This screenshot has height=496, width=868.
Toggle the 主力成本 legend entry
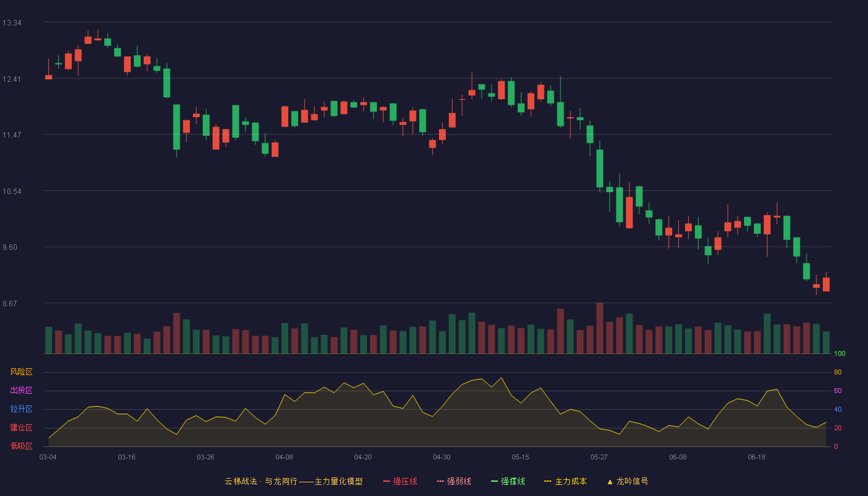tap(565, 481)
